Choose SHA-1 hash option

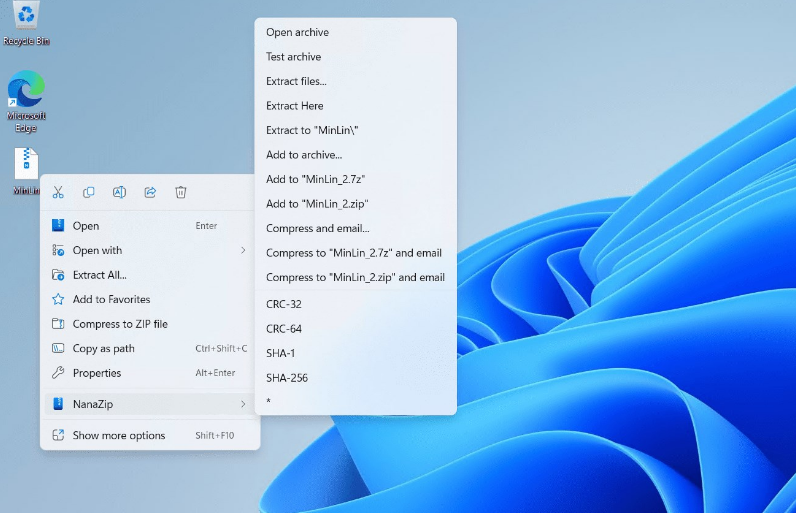pyautogui.click(x=355, y=353)
